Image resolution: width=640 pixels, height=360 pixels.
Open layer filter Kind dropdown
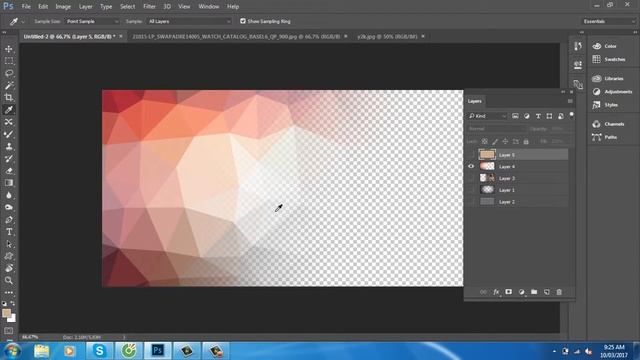(487, 116)
